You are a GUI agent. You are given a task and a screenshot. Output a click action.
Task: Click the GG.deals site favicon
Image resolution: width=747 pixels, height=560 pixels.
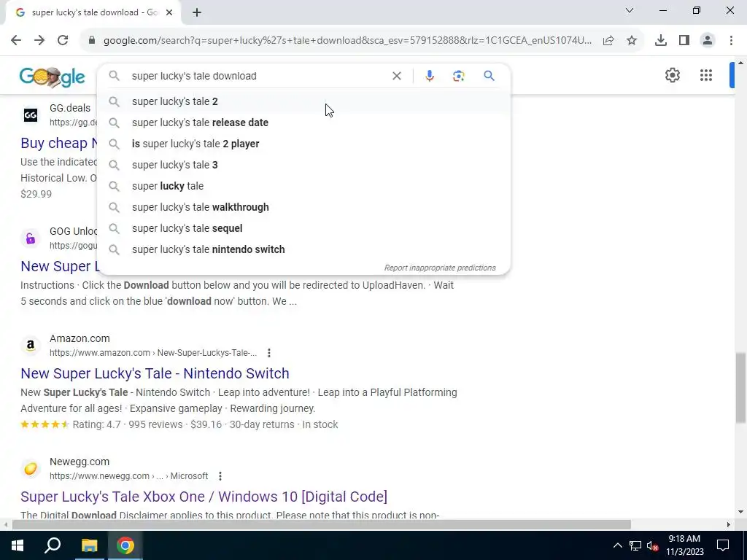[x=31, y=114]
